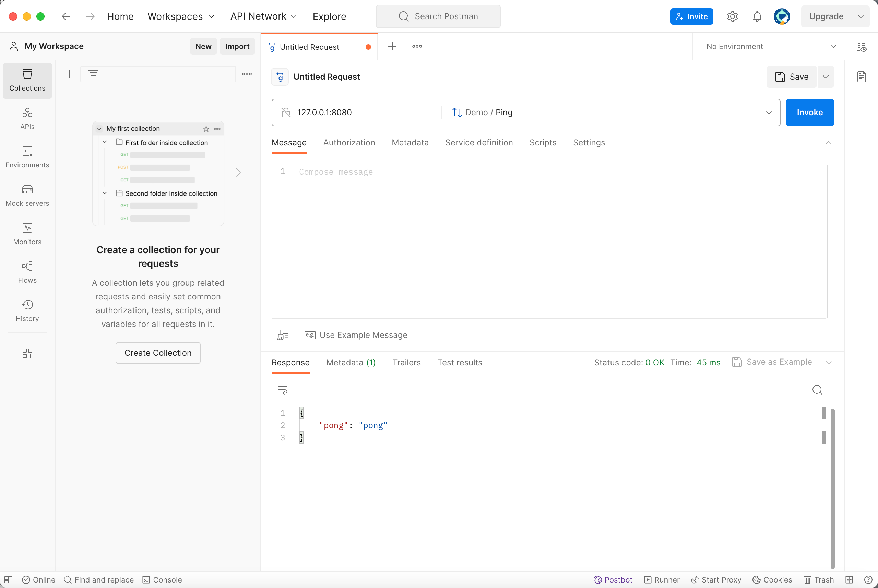The image size is (878, 588).
Task: Open the Flows sidebar panel
Action: pos(27,272)
